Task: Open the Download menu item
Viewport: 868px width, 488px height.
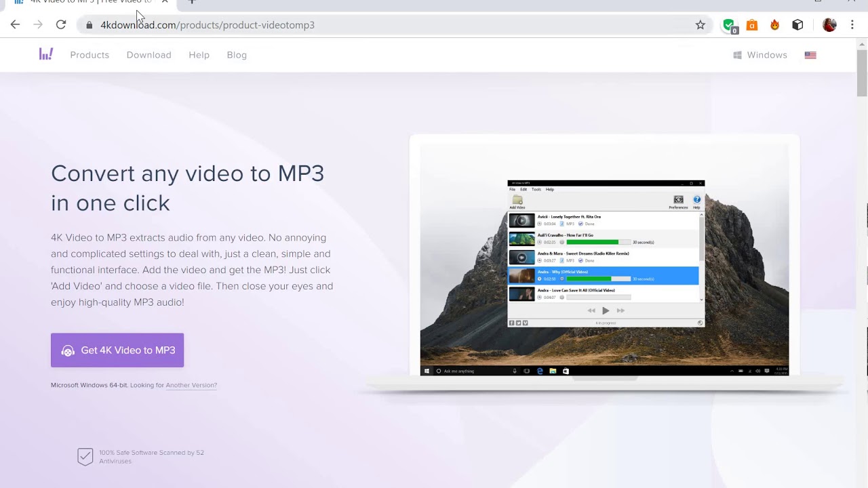Action: pyautogui.click(x=149, y=55)
